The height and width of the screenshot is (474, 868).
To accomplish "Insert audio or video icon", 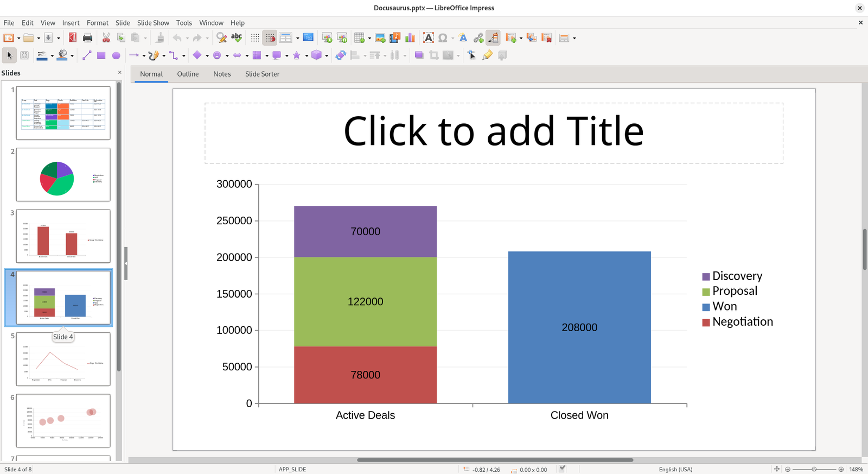I will pyautogui.click(x=395, y=37).
